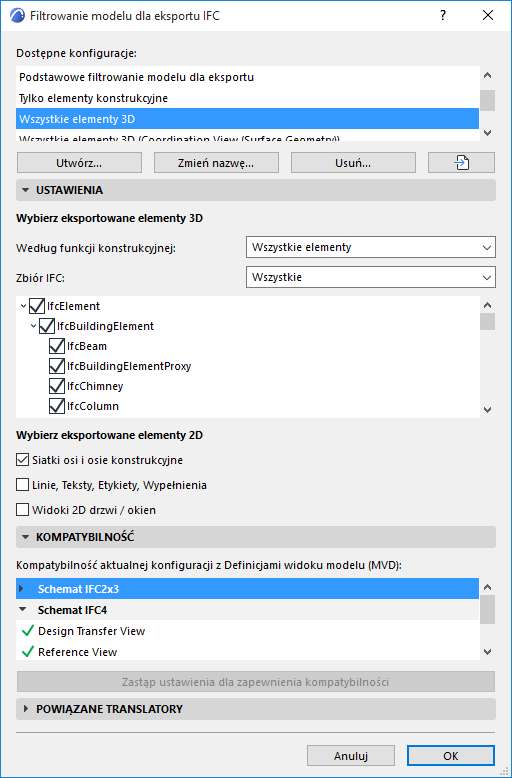512x778 pixels.
Task: Click the ArchiCAD app icon in title bar
Action: tap(17, 16)
